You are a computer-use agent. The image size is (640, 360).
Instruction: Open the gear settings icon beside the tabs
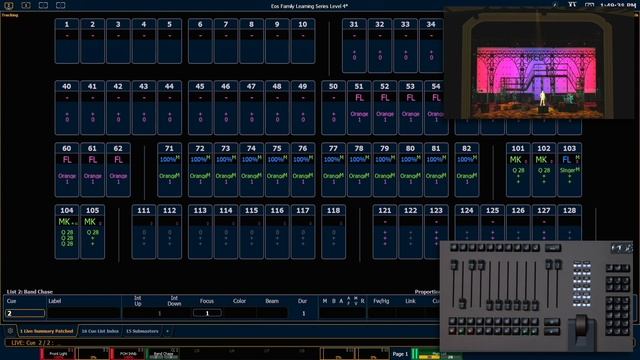pos(10,331)
